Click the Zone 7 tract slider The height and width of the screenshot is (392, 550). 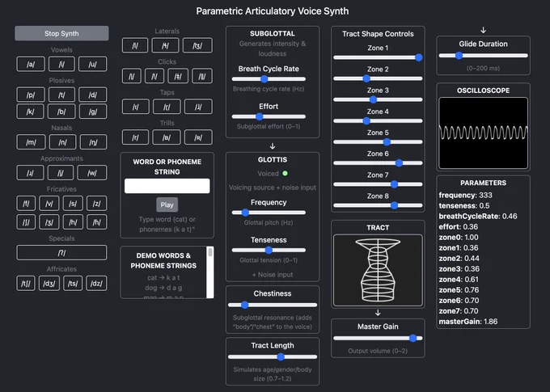[378, 184]
